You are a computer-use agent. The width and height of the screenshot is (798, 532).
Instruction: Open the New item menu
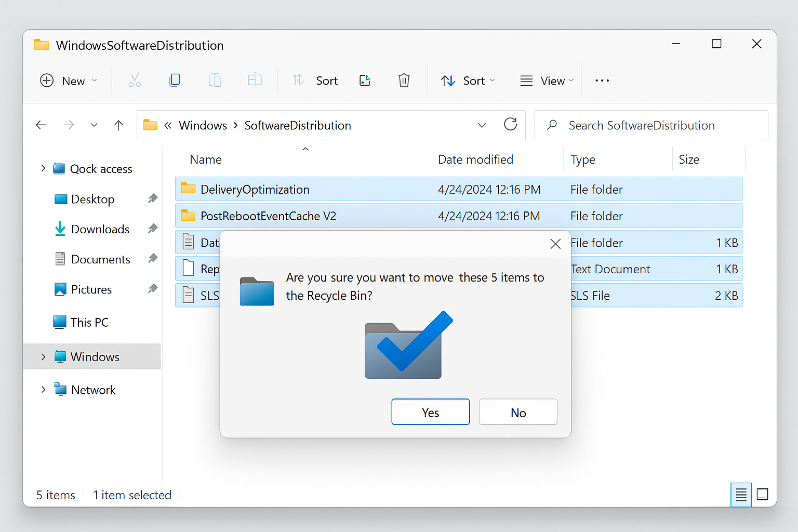[68, 80]
